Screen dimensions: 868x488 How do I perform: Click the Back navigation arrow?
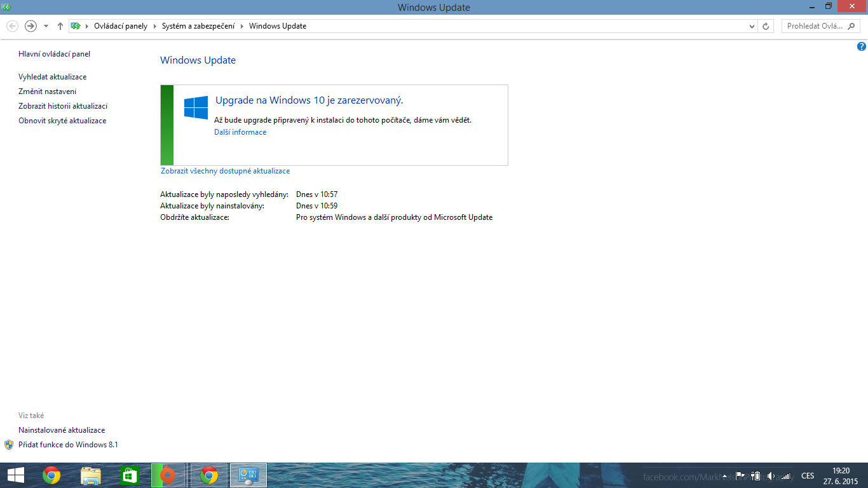tap(12, 26)
